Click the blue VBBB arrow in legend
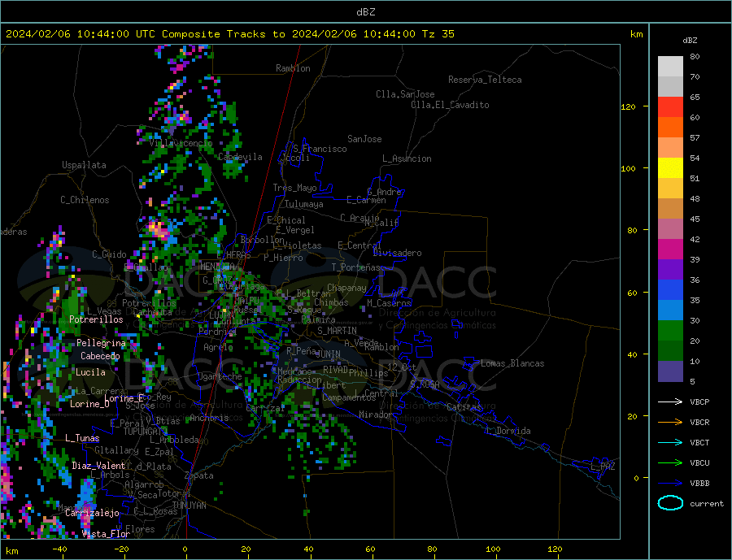 point(670,483)
